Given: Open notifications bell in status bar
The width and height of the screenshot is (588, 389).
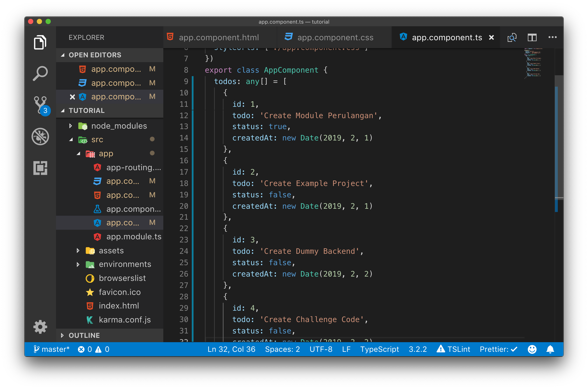Looking at the screenshot, I should pos(550,349).
